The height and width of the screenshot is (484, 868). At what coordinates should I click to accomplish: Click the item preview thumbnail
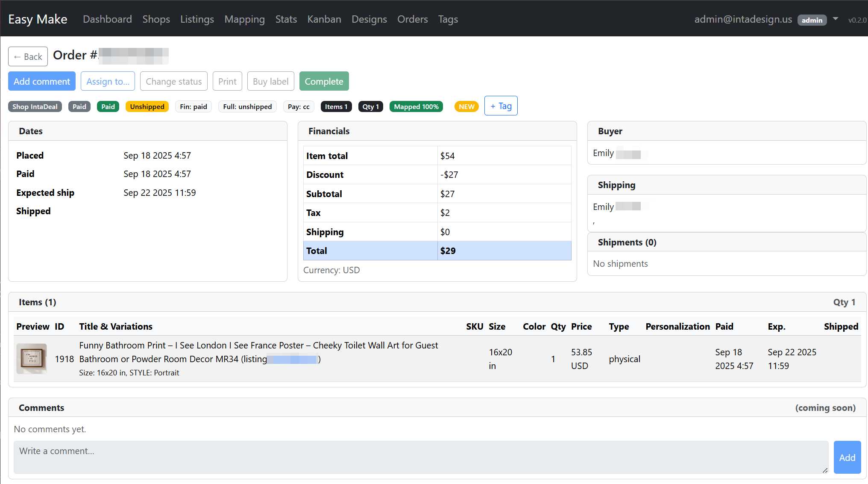[31, 359]
